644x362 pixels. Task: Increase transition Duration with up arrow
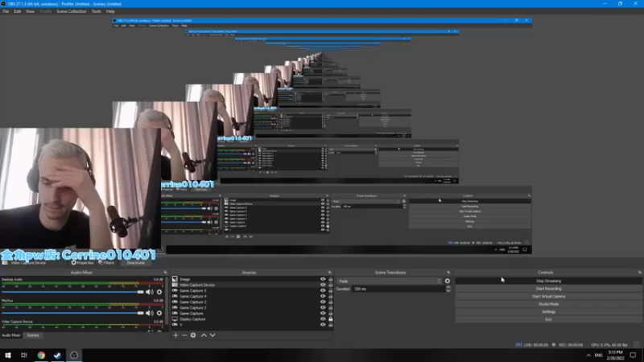[448, 287]
